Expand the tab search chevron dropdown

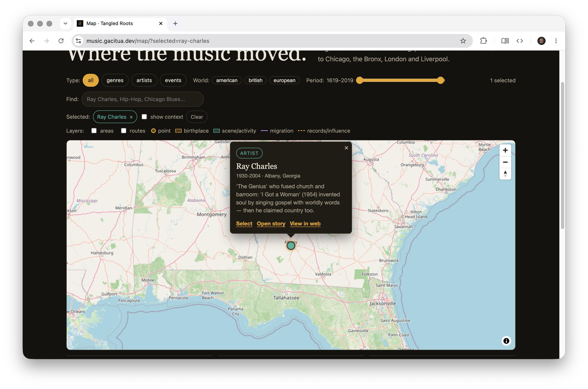pos(65,24)
